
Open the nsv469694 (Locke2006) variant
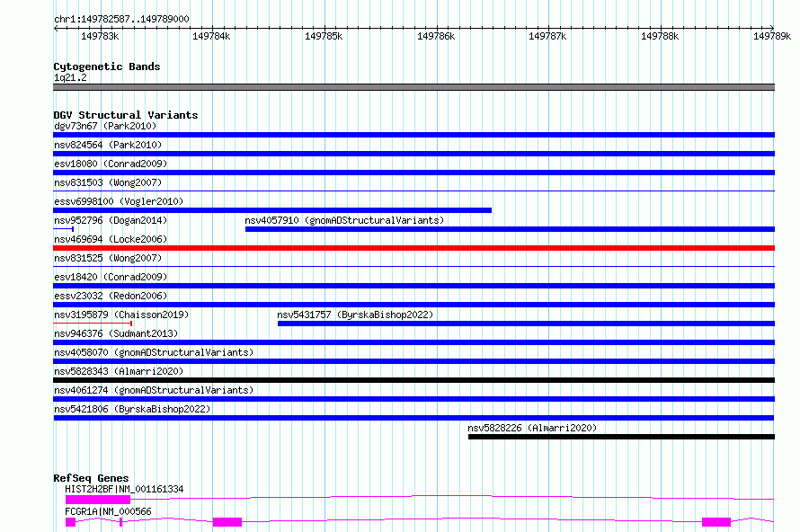111,239
